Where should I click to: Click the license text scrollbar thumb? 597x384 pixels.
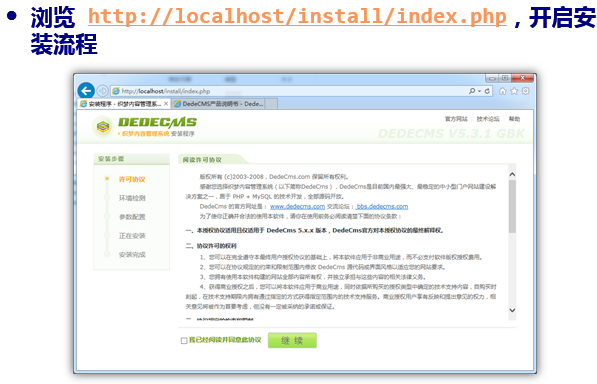point(512,206)
